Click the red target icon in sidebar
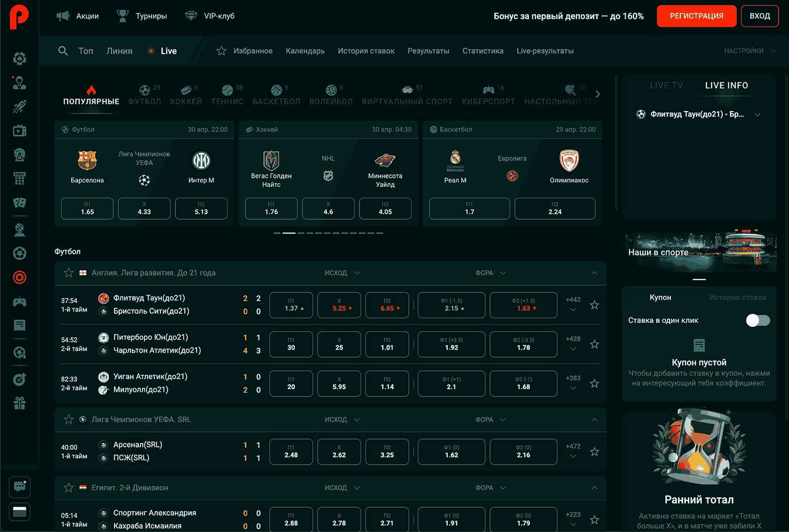The image size is (789, 532). point(19,277)
